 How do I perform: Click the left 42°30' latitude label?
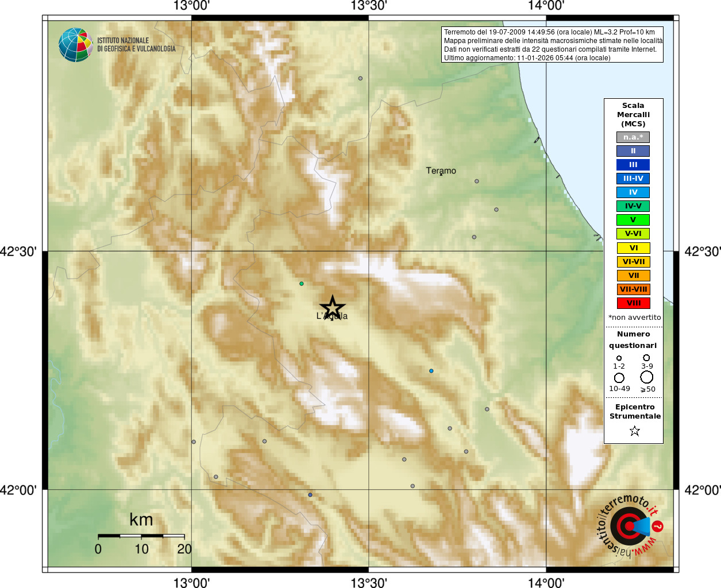[18, 252]
